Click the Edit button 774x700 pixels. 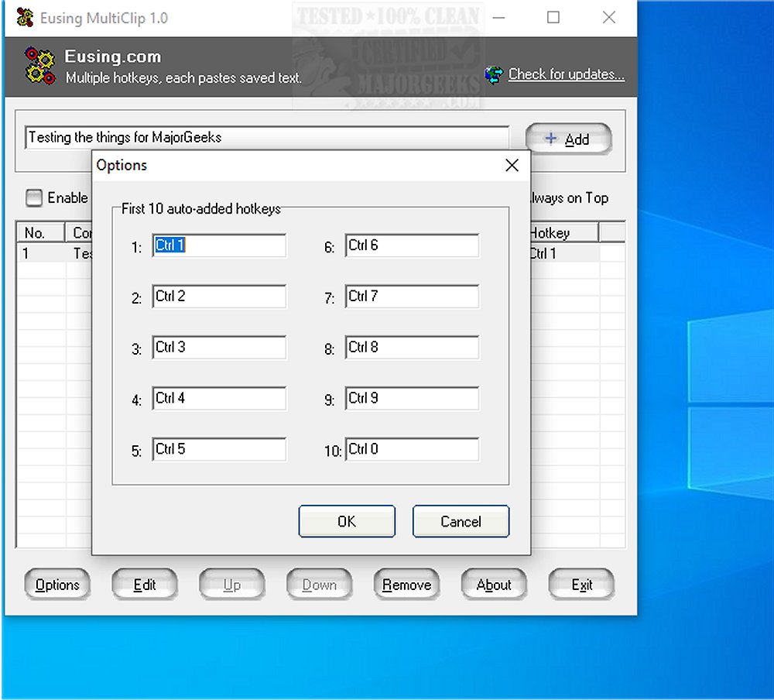coord(145,585)
